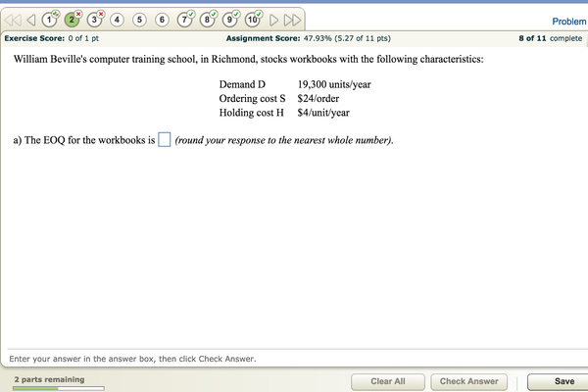The width and height of the screenshot is (588, 392).
Task: Jump to the last question arrow
Action: (x=292, y=19)
